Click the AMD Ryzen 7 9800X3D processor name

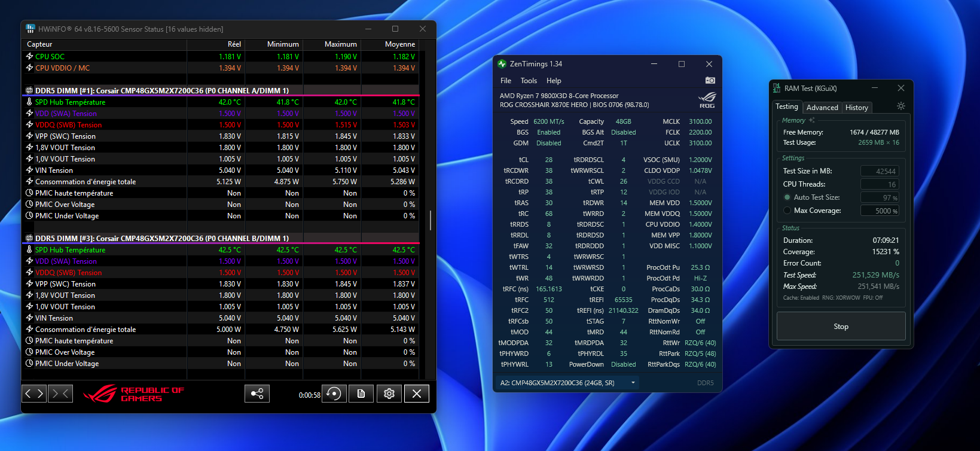[559, 96]
